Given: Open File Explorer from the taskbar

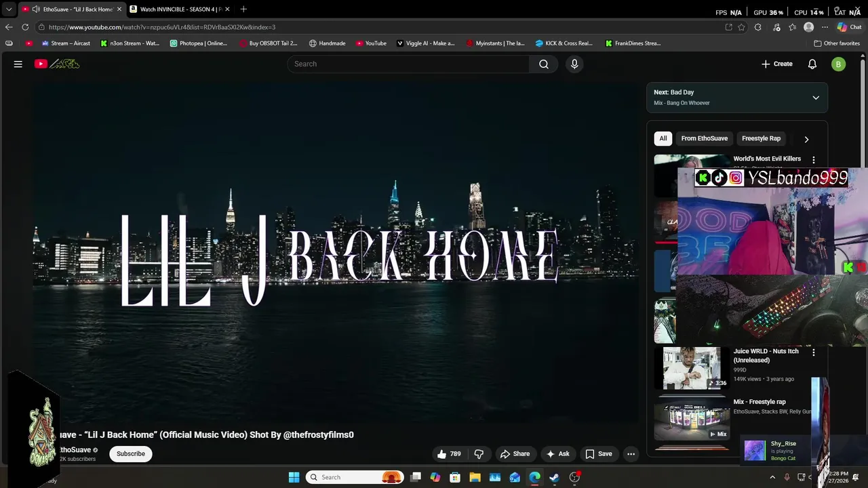Looking at the screenshot, I should click(475, 477).
